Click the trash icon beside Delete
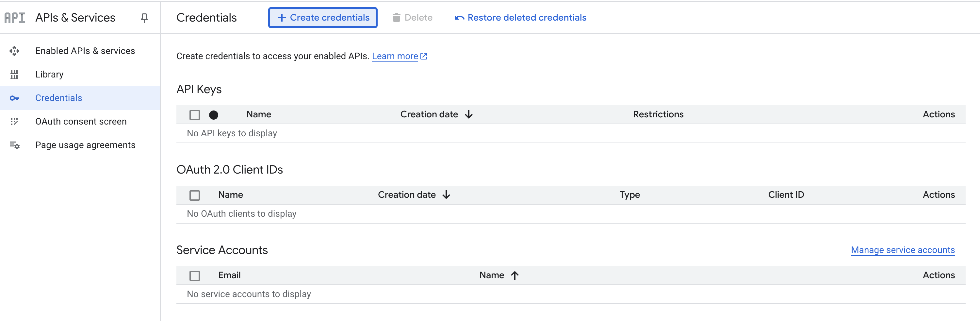 tap(396, 18)
